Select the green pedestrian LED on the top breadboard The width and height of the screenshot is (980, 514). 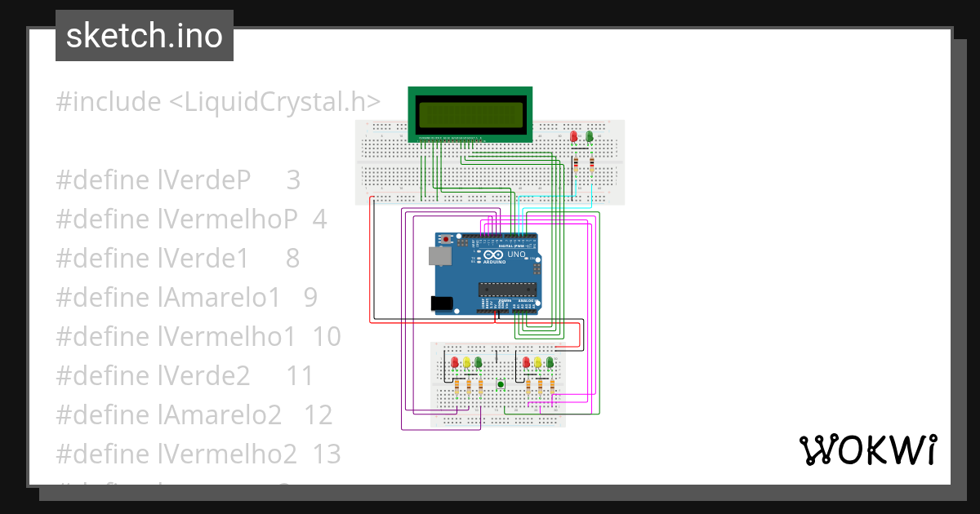point(590,136)
